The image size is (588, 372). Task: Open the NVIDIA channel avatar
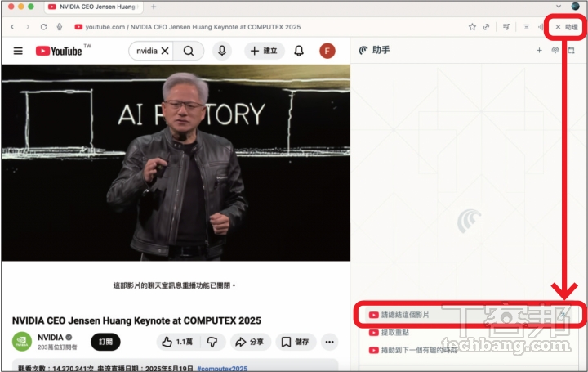[x=22, y=341]
